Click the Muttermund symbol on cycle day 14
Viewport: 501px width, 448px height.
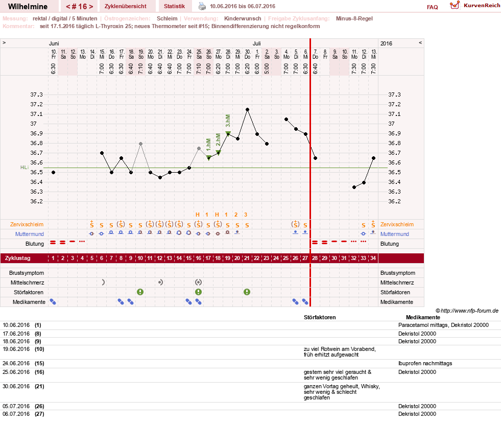(179, 232)
